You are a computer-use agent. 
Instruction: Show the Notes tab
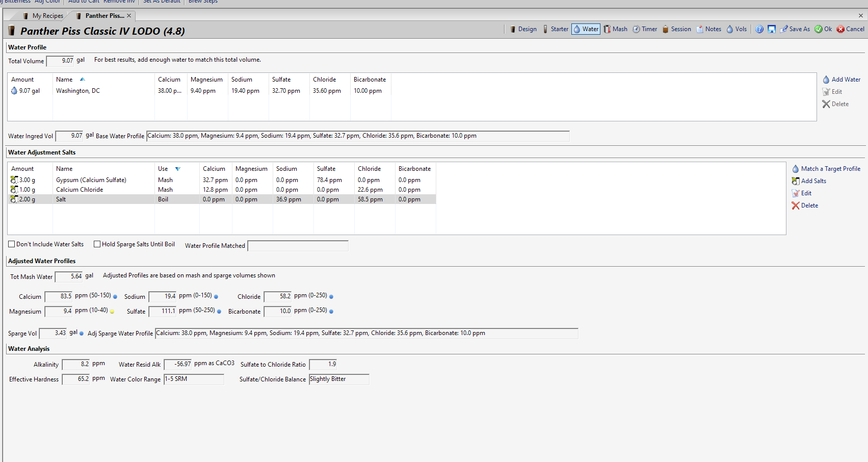point(708,29)
